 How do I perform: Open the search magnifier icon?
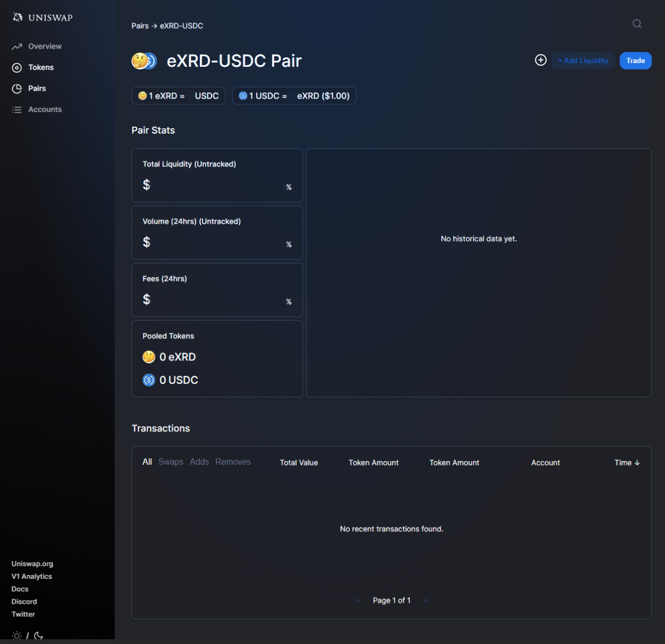[636, 24]
